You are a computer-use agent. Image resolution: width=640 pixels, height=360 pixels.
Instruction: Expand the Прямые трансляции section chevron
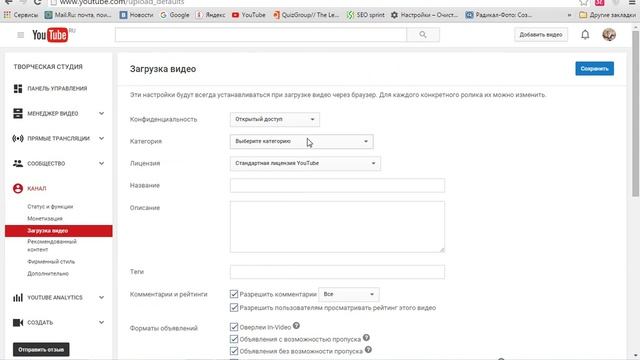click(101, 138)
